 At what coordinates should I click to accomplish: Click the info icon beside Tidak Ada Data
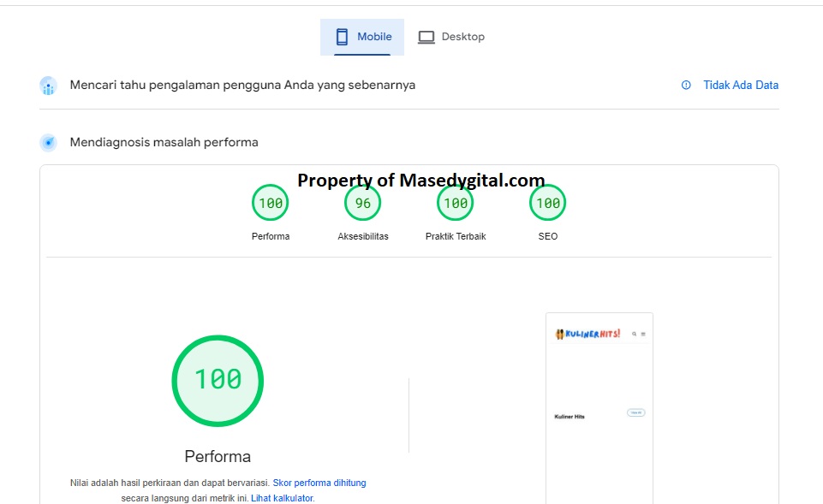(686, 85)
